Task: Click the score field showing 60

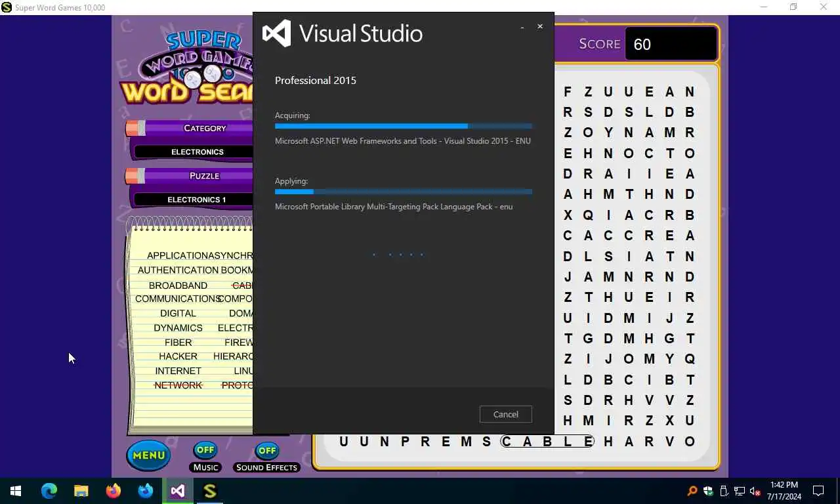Action: [671, 44]
